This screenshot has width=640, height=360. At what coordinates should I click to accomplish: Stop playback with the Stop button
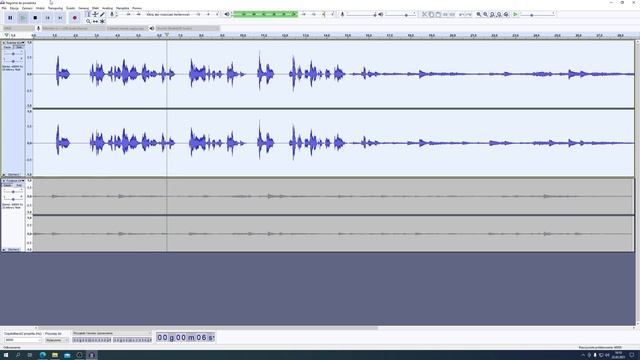[x=35, y=18]
